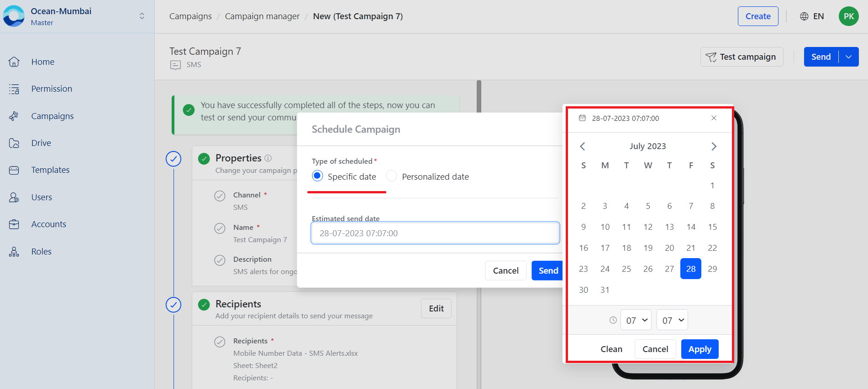Image resolution: width=868 pixels, height=389 pixels.
Task: Go to next month in calendar
Action: (714, 146)
